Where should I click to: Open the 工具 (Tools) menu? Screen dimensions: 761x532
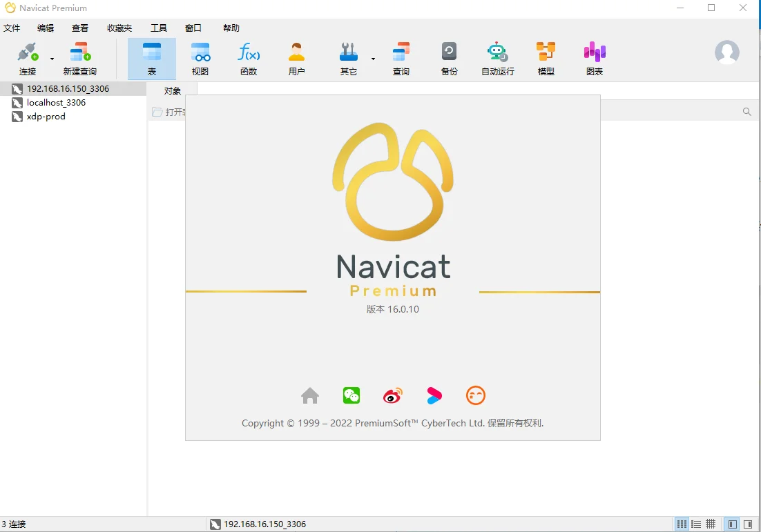click(159, 28)
